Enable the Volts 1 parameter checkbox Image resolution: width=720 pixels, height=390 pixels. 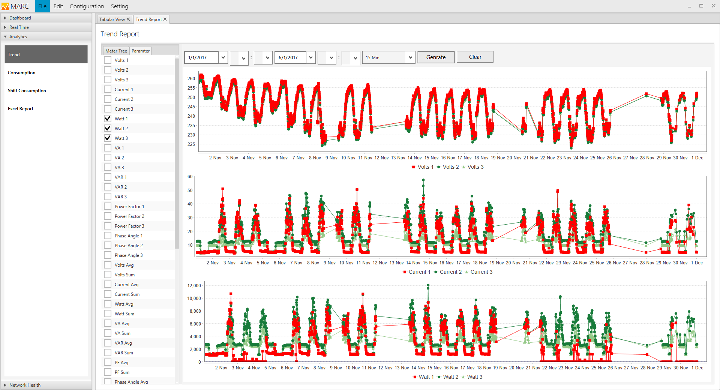pos(107,60)
